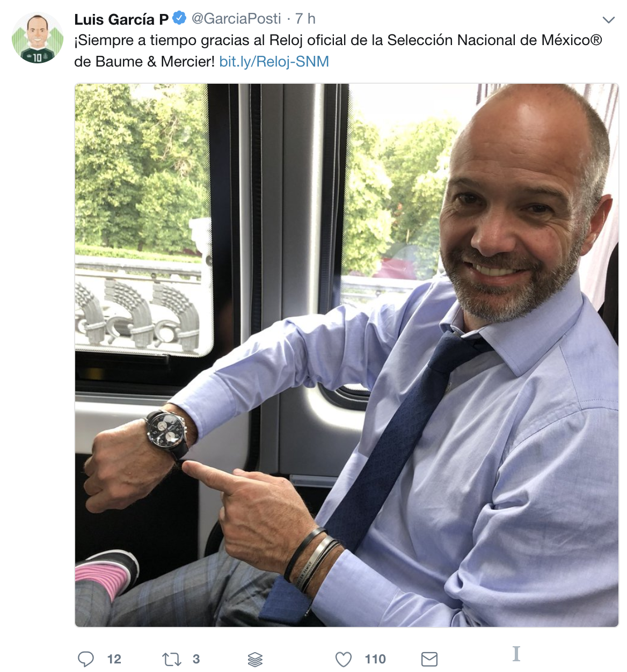The image size is (627, 672).
Task: Expand the tweet options chevron menu
Action: click(x=608, y=20)
